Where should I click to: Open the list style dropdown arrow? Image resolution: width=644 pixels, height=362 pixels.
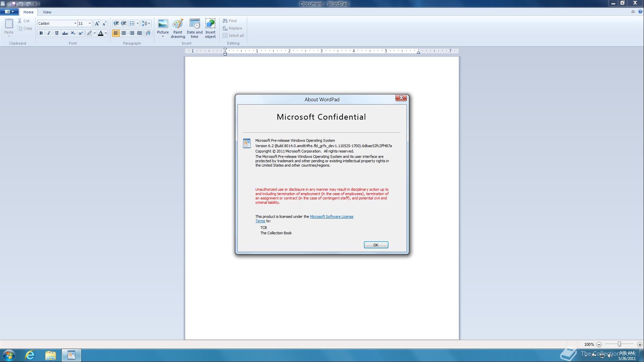138,23
